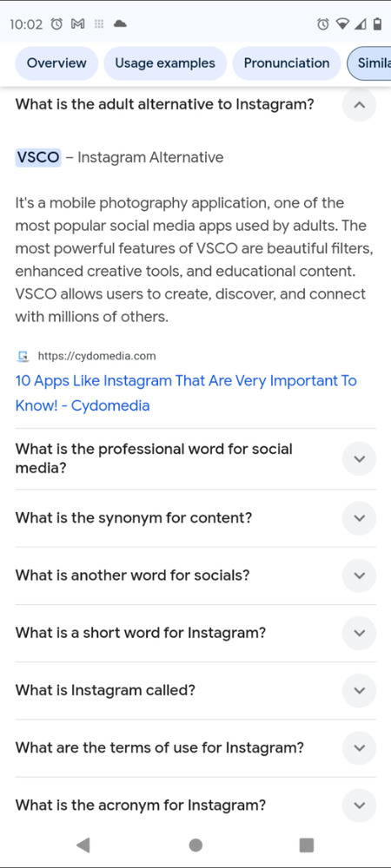Tap the recent apps square button
The width and height of the screenshot is (391, 868).
tap(306, 845)
